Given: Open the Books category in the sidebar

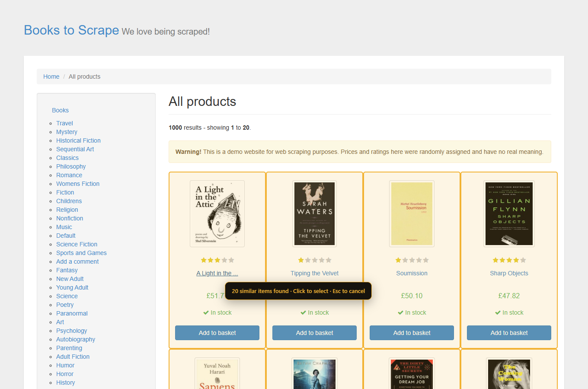Looking at the screenshot, I should 60,110.
